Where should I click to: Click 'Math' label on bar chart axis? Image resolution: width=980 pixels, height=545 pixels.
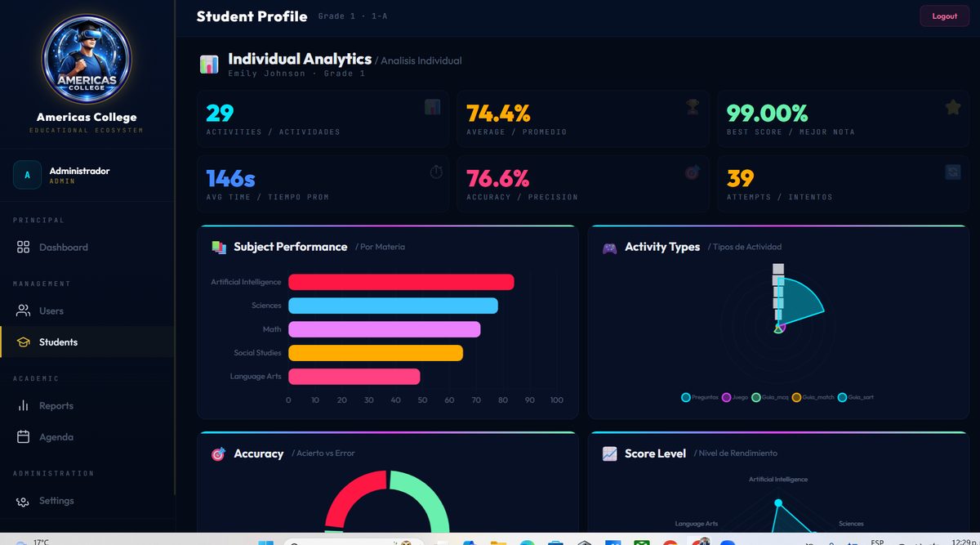(x=272, y=329)
